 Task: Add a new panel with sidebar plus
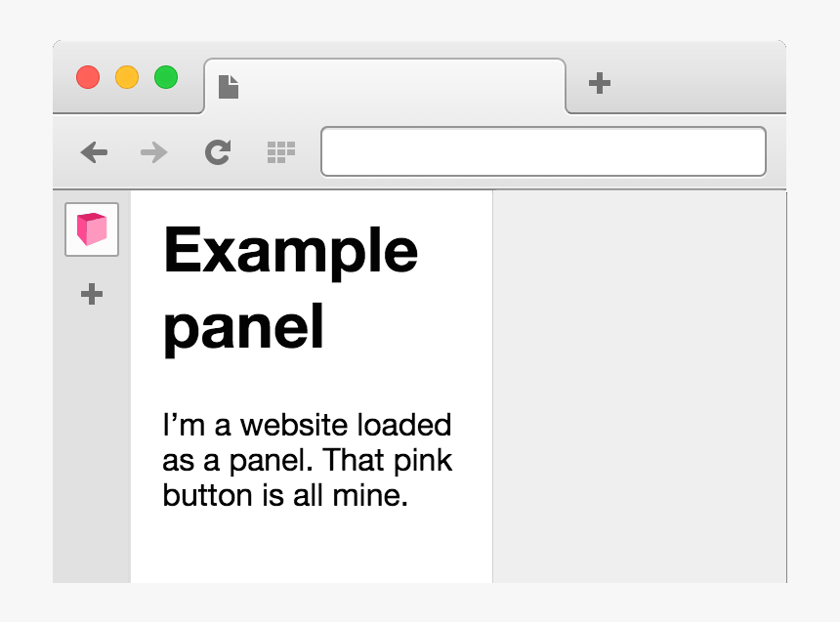(92, 294)
